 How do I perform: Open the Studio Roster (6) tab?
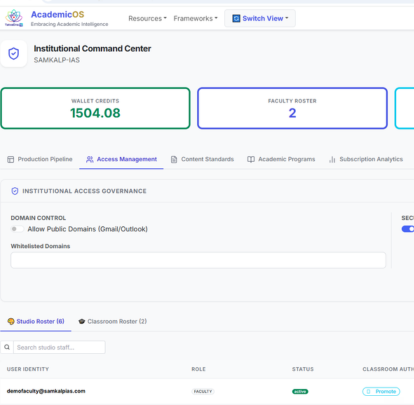[36, 321]
